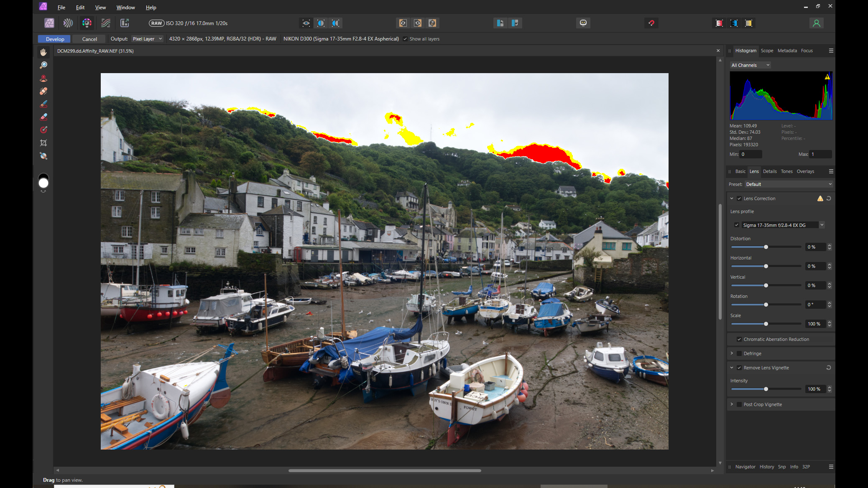Uncheck Chromatic Aberration Reduction
Viewport: 868px width, 488px height.
tap(740, 339)
